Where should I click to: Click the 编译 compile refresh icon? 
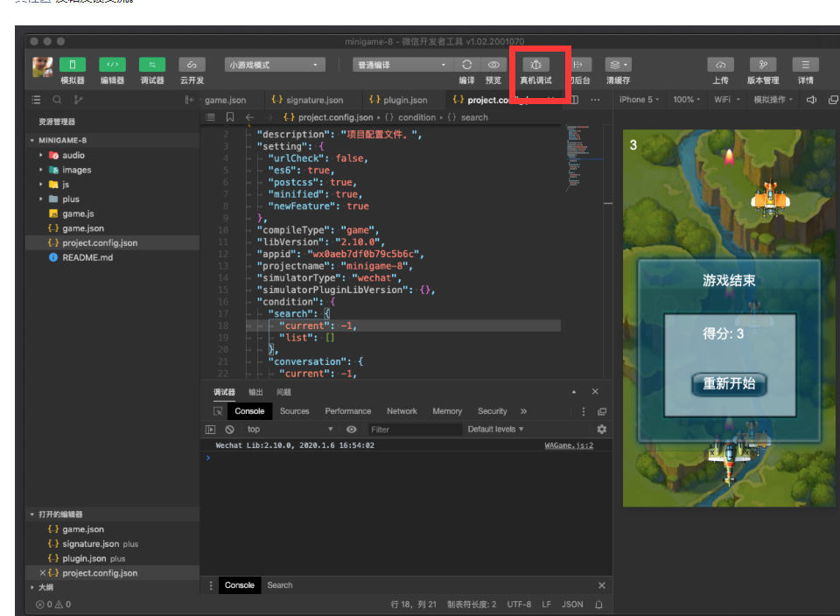467,65
